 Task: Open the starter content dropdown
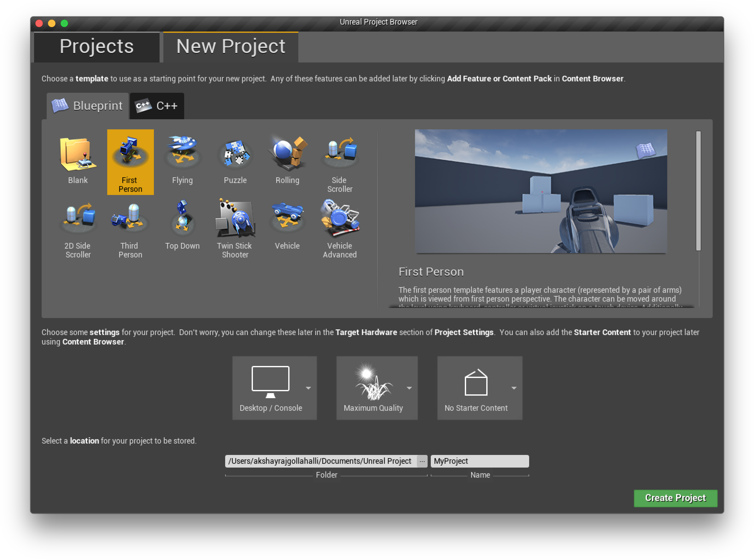click(x=514, y=388)
